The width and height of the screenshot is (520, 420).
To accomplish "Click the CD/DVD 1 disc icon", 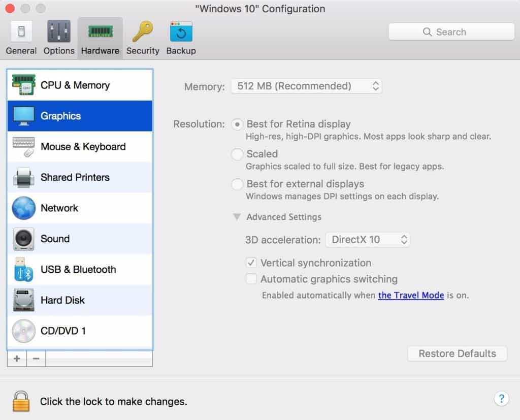I will point(23,331).
